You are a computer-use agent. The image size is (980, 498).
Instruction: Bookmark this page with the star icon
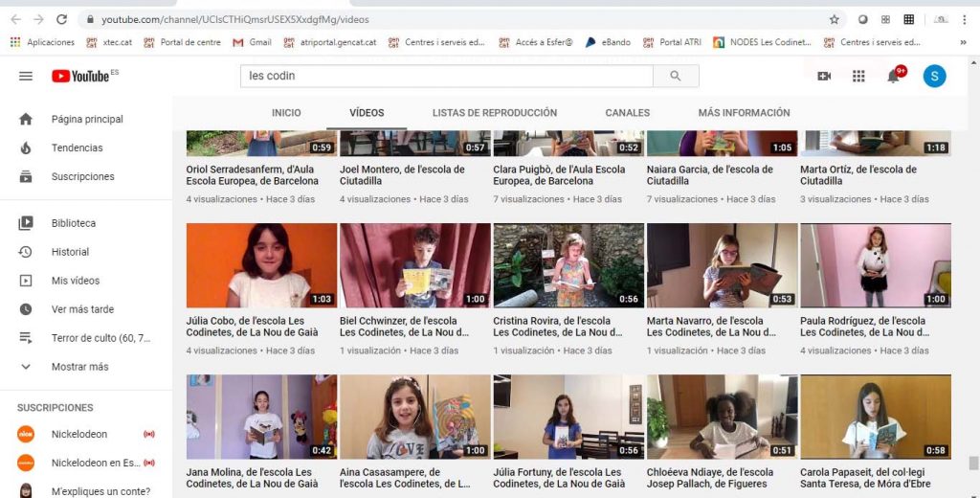(835, 19)
